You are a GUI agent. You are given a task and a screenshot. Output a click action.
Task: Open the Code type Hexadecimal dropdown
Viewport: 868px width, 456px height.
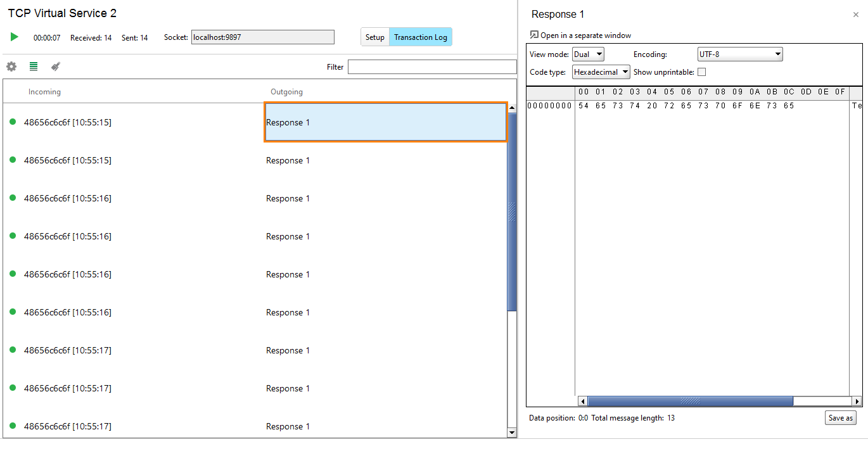600,72
